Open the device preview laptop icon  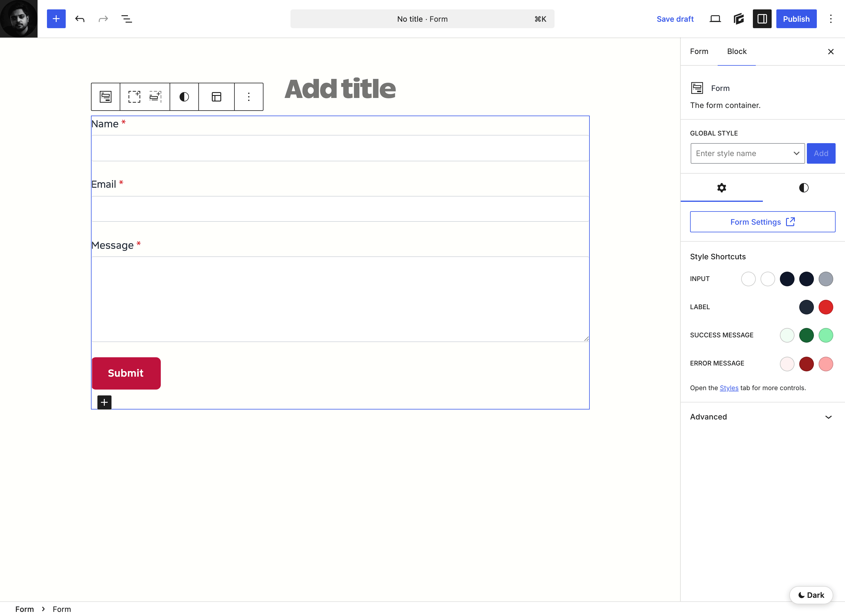click(715, 19)
